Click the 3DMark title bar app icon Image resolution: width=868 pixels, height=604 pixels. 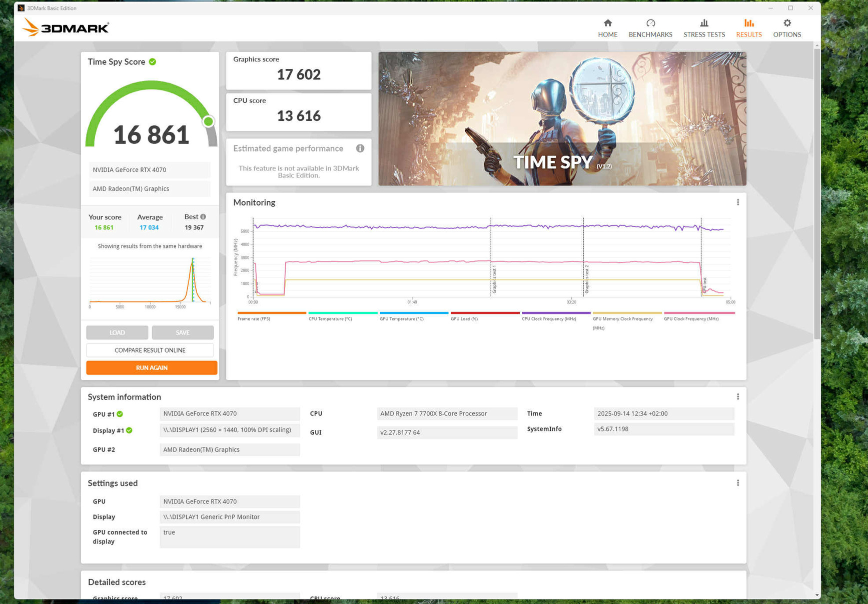click(x=21, y=8)
